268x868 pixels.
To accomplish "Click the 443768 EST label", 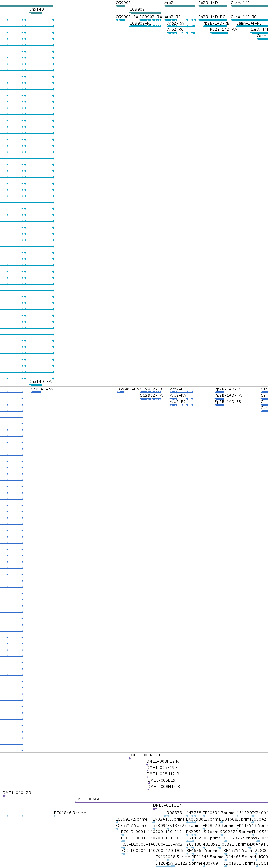I will [x=193, y=813].
